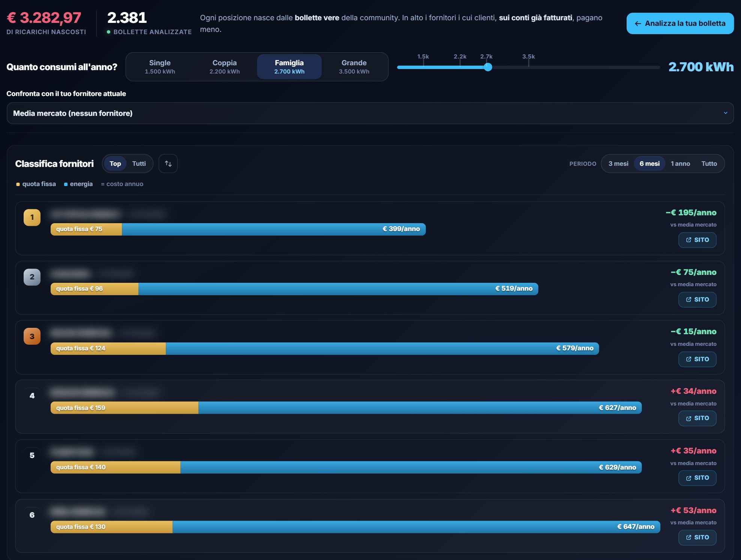
Task: Toggle the sort order arrows button
Action: coord(168,164)
